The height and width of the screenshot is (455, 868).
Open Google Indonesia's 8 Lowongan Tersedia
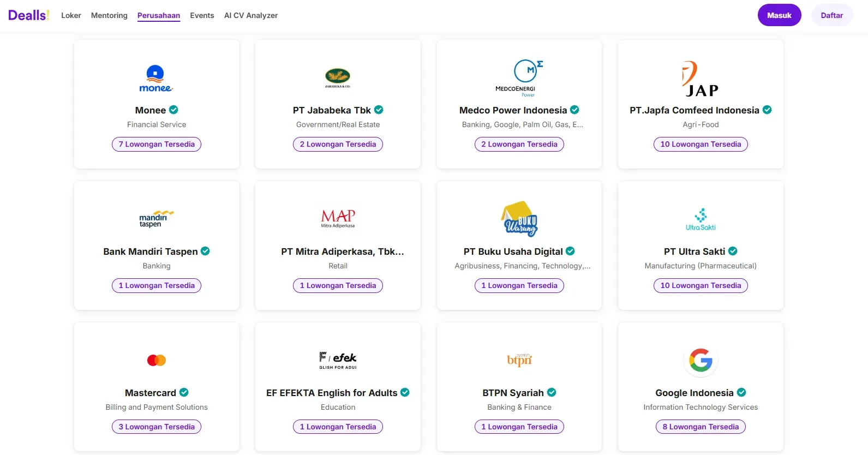pos(701,427)
